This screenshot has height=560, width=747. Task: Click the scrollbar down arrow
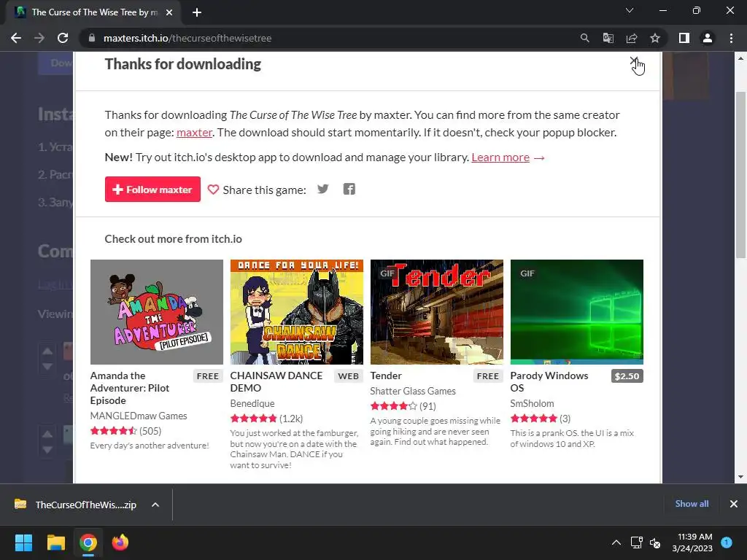tap(740, 477)
